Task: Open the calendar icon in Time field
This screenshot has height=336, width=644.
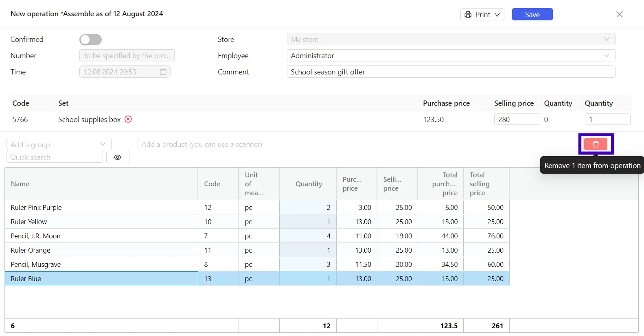Action: [163, 72]
